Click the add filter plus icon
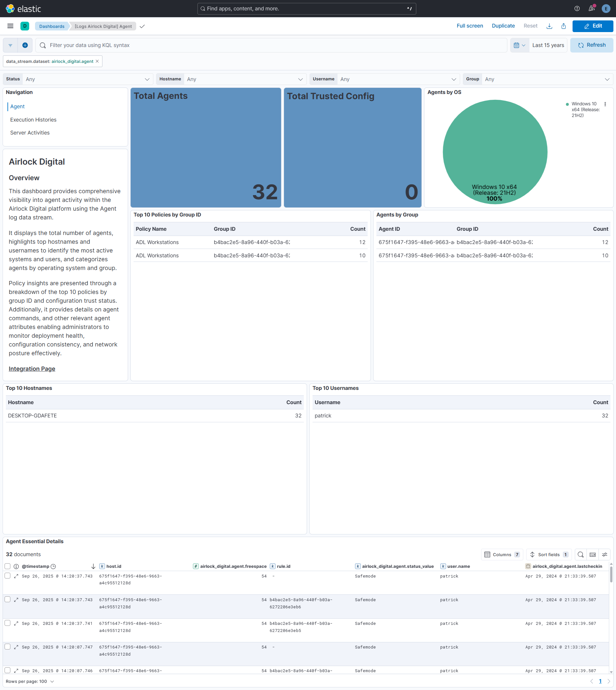The width and height of the screenshot is (616, 690). (x=25, y=45)
